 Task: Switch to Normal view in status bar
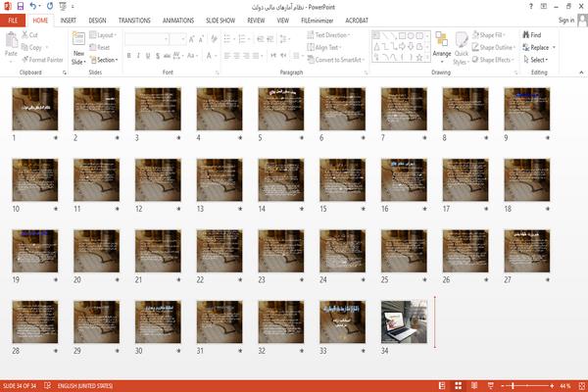[442, 385]
